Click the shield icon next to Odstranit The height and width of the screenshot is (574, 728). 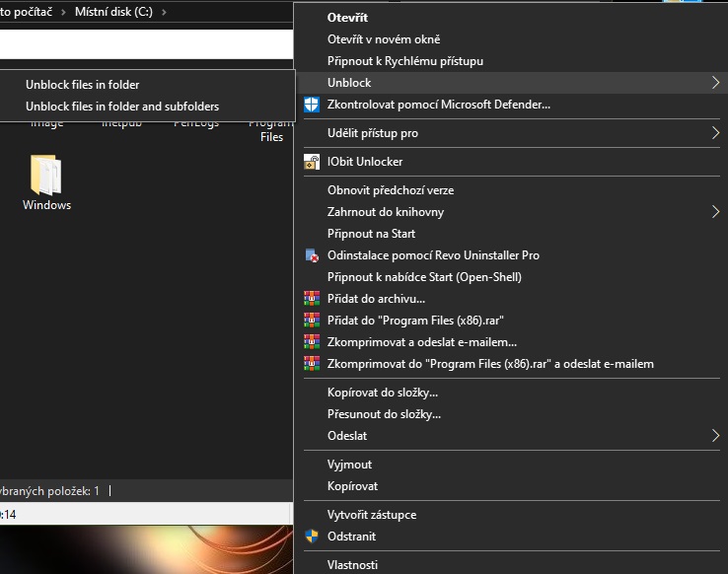click(x=312, y=537)
